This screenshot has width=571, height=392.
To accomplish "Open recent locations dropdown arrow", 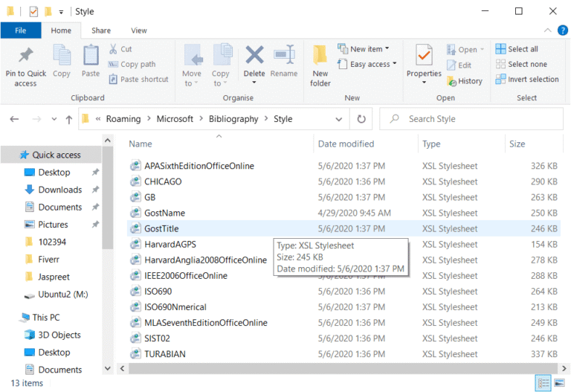I will pos(54,119).
